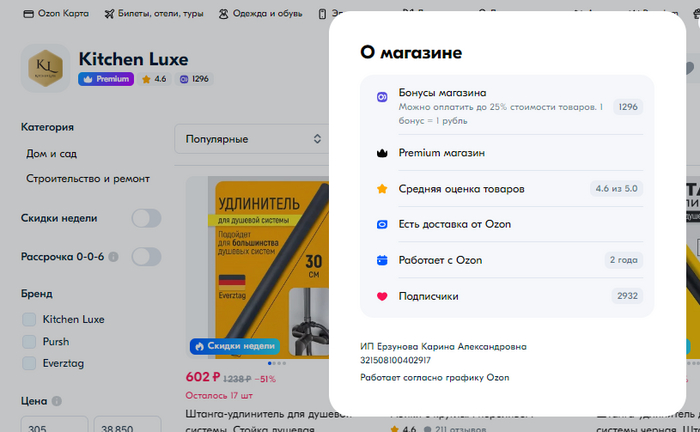Click the 4.6 из 5.0 value
The width and height of the screenshot is (700, 432).
tap(617, 189)
